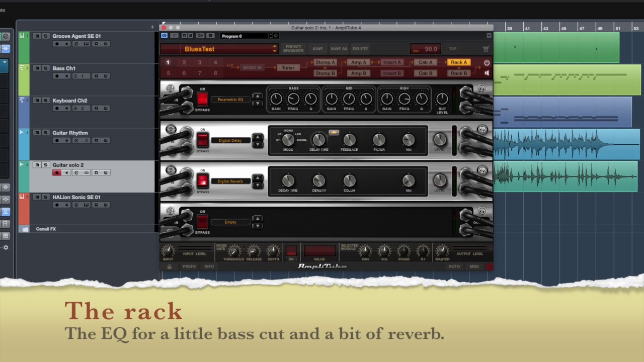
Task: Click the signal chain power icon
Action: click(487, 63)
